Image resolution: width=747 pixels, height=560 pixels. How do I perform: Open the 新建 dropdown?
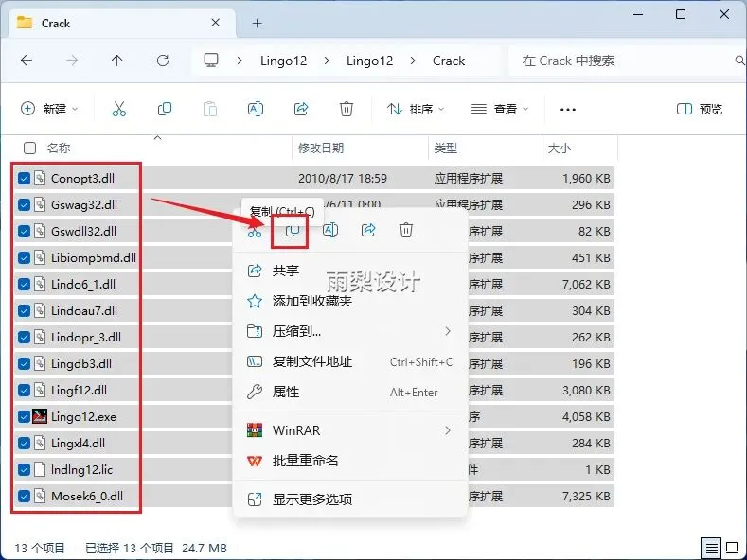point(49,109)
